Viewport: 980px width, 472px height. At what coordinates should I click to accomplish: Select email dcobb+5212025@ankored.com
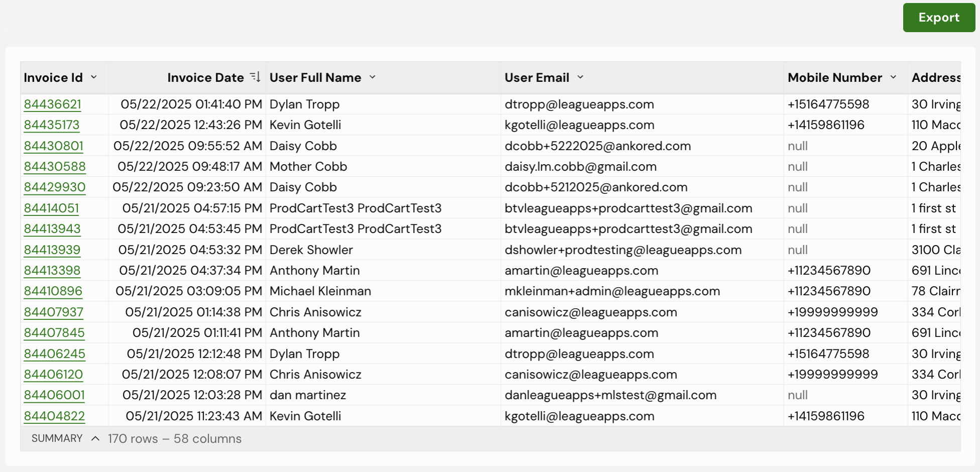click(x=596, y=187)
